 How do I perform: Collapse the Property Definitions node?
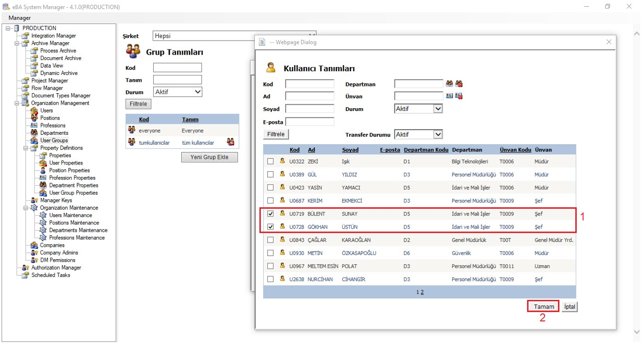point(26,148)
